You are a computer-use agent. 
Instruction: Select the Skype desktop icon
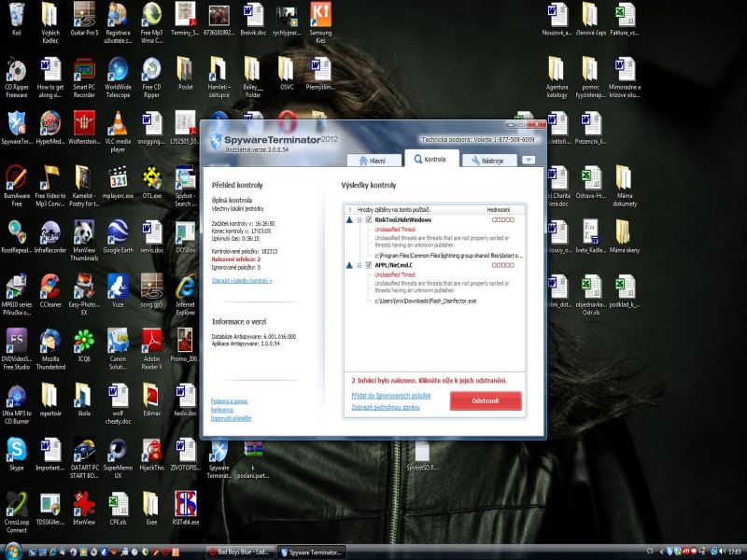(16, 455)
